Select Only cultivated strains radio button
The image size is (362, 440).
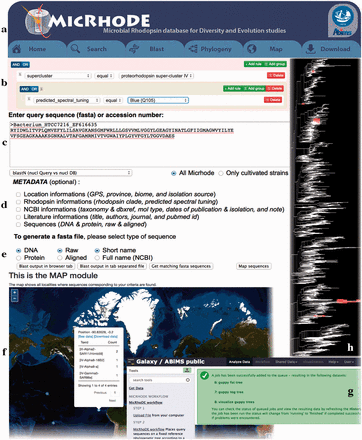pos(221,173)
